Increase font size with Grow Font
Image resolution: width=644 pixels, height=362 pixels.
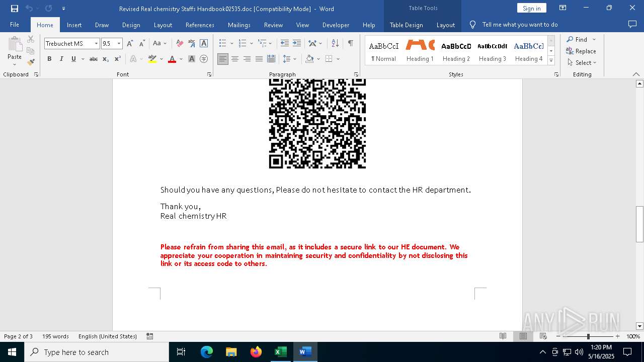coord(130,44)
